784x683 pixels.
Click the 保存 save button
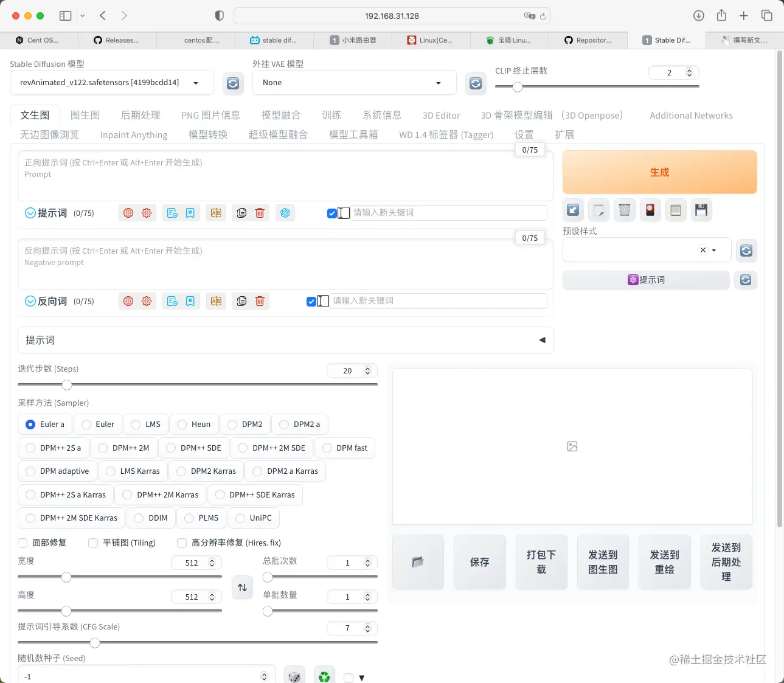pyautogui.click(x=479, y=562)
